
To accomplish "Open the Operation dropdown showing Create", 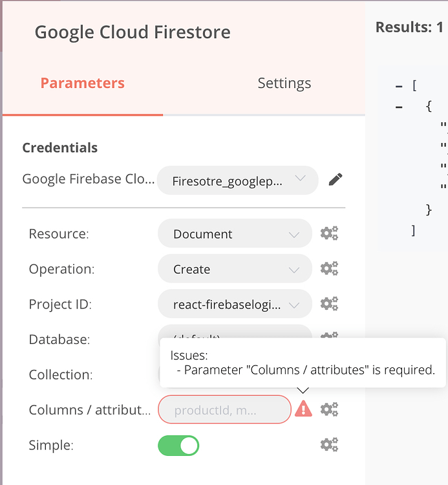I will [235, 269].
